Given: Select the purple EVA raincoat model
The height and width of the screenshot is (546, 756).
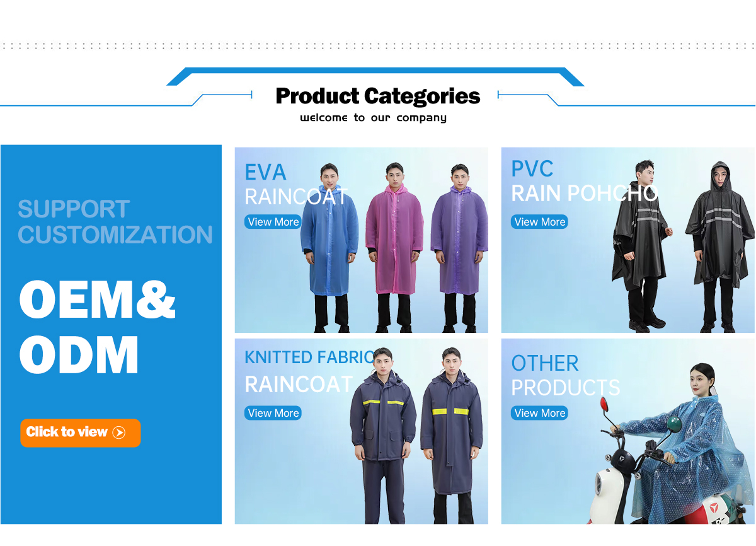Looking at the screenshot, I should tap(460, 247).
